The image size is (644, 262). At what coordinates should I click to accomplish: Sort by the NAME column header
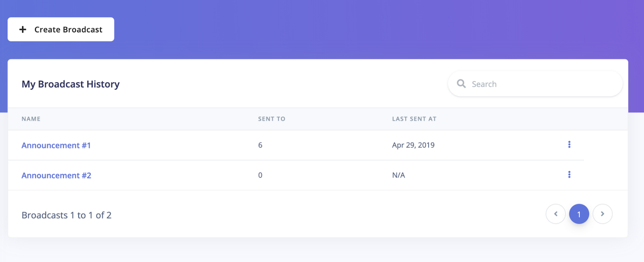[31, 119]
